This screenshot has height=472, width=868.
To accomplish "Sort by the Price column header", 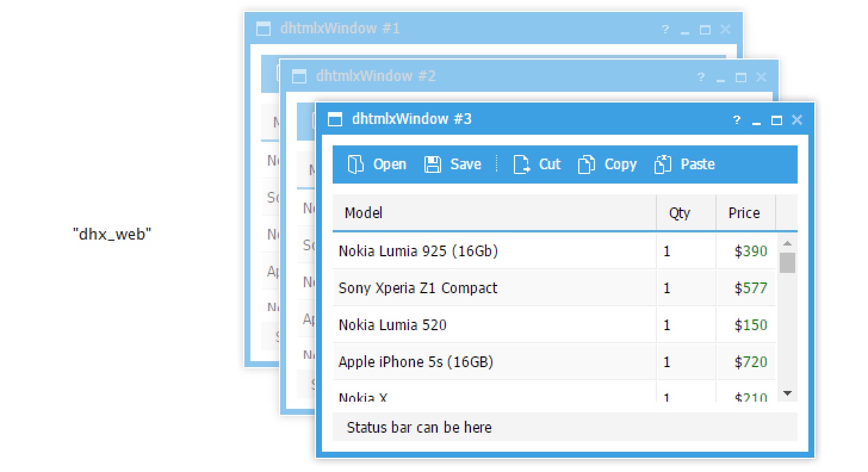I will click(746, 213).
